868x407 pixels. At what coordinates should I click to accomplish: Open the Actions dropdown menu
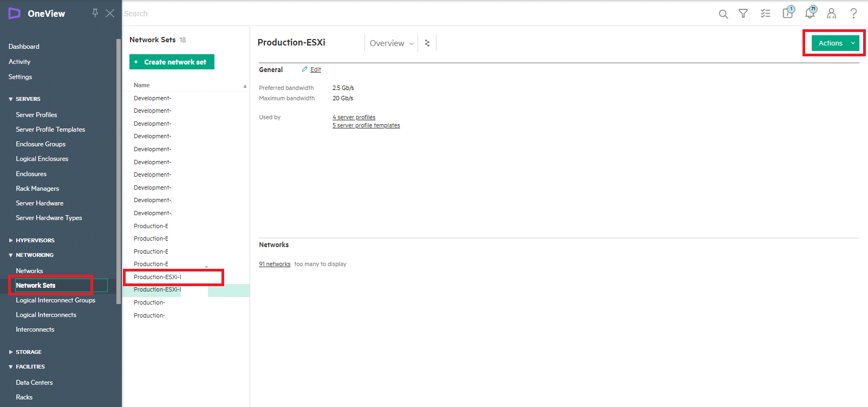click(835, 43)
